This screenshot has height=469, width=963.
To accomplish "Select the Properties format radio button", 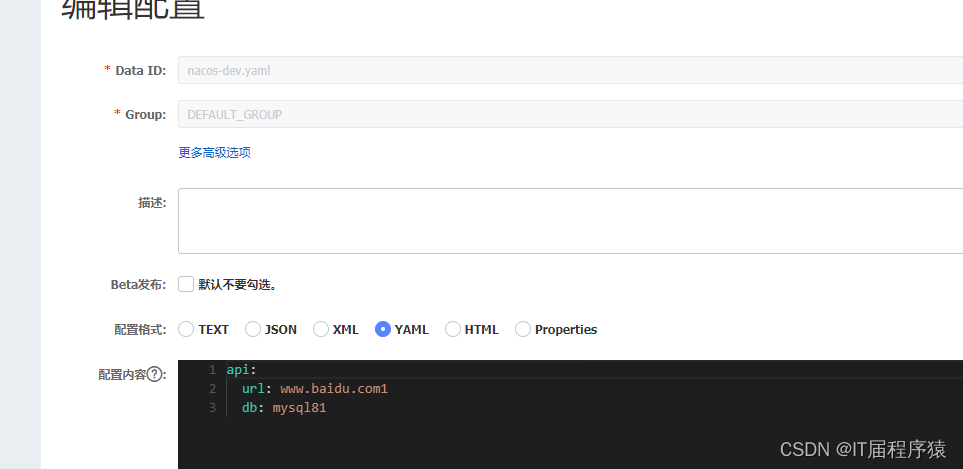I will (x=523, y=330).
